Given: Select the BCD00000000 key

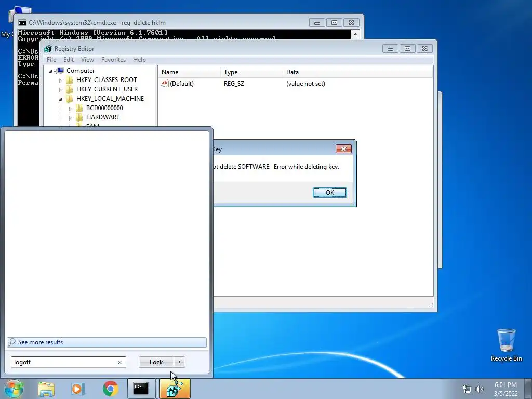Looking at the screenshot, I should (104, 108).
